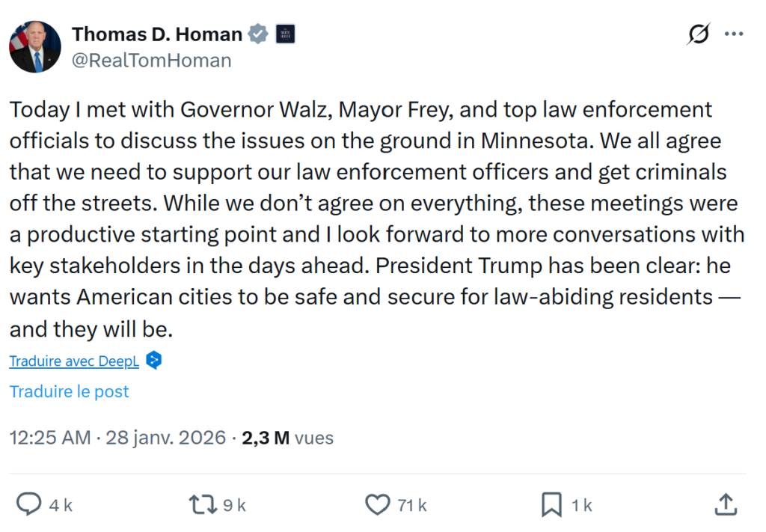Screen dimensions: 766x532
Task: Click the 4 k replies count
Action: pos(61,506)
